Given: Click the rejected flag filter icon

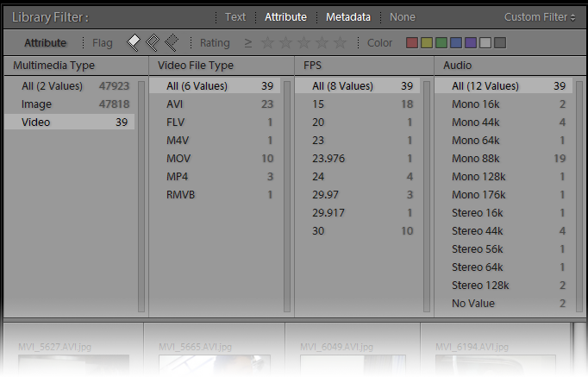Looking at the screenshot, I should [171, 42].
